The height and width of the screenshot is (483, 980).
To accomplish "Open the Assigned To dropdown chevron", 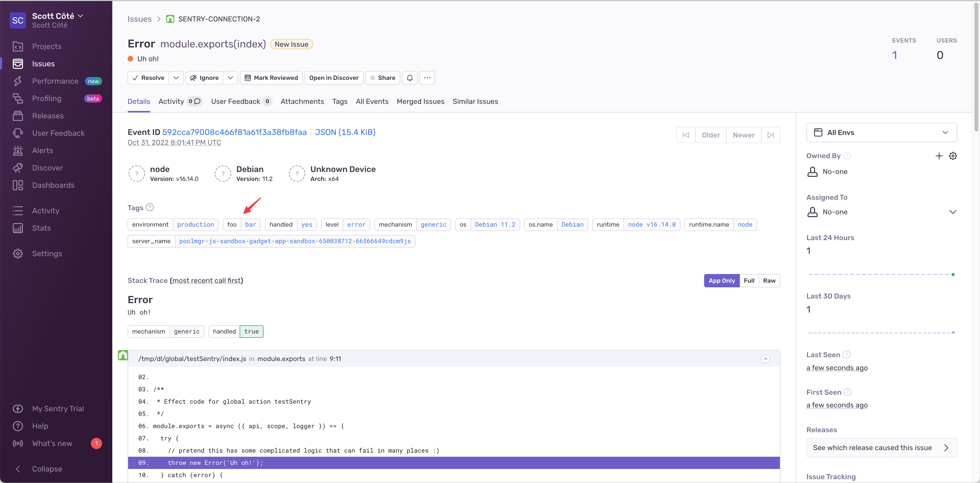I will tap(953, 212).
